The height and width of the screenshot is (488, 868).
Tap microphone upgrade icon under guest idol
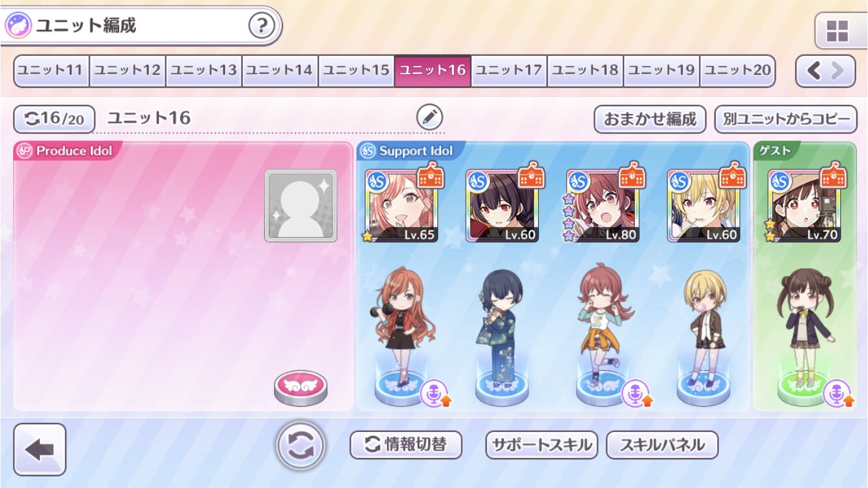click(838, 394)
